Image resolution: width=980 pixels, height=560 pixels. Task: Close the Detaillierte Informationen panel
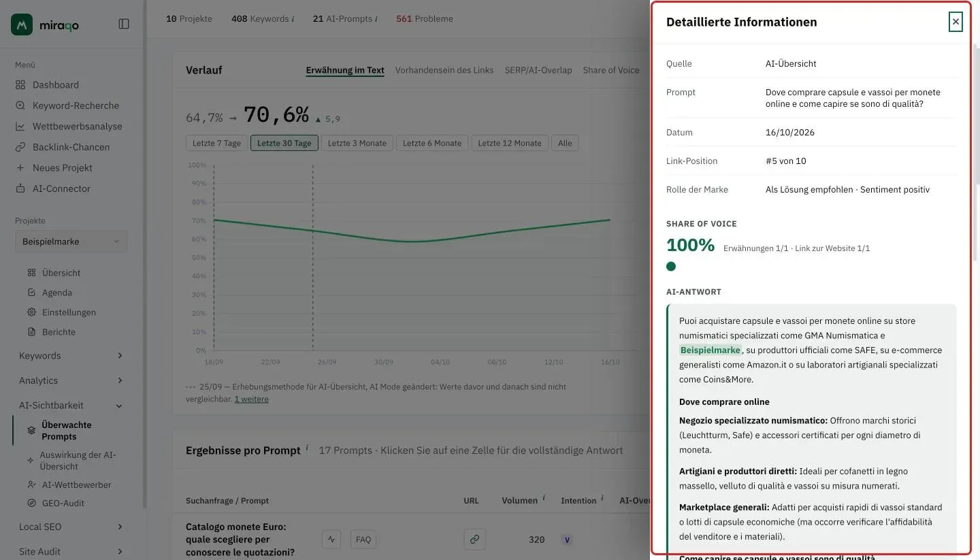(x=955, y=22)
